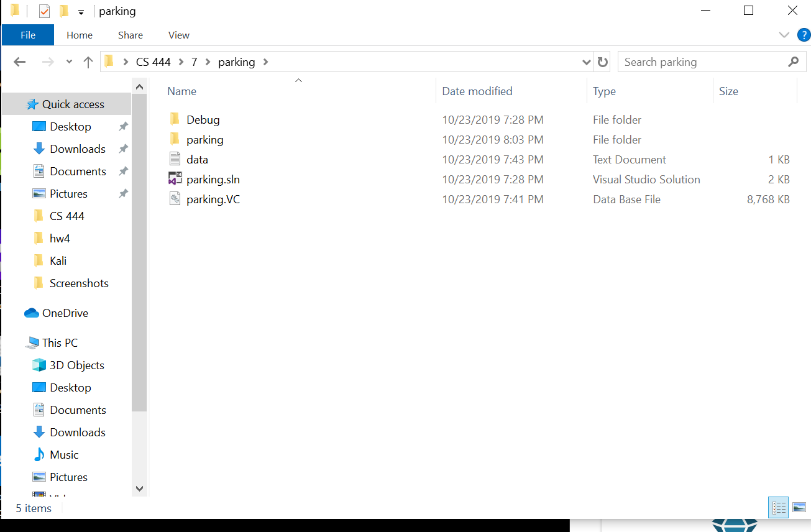This screenshot has width=811, height=532.
Task: Open the Customize Quick Access Toolbar dropdown
Action: coord(81,12)
